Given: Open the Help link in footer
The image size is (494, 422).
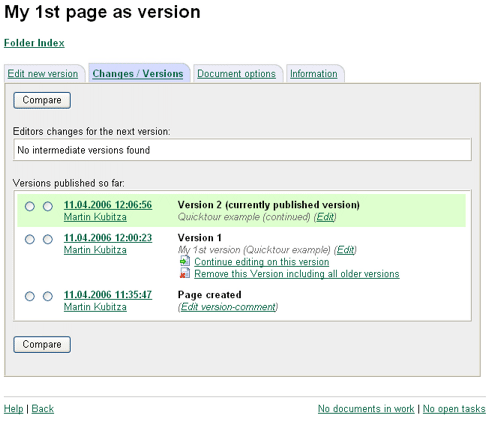Looking at the screenshot, I should (x=13, y=409).
